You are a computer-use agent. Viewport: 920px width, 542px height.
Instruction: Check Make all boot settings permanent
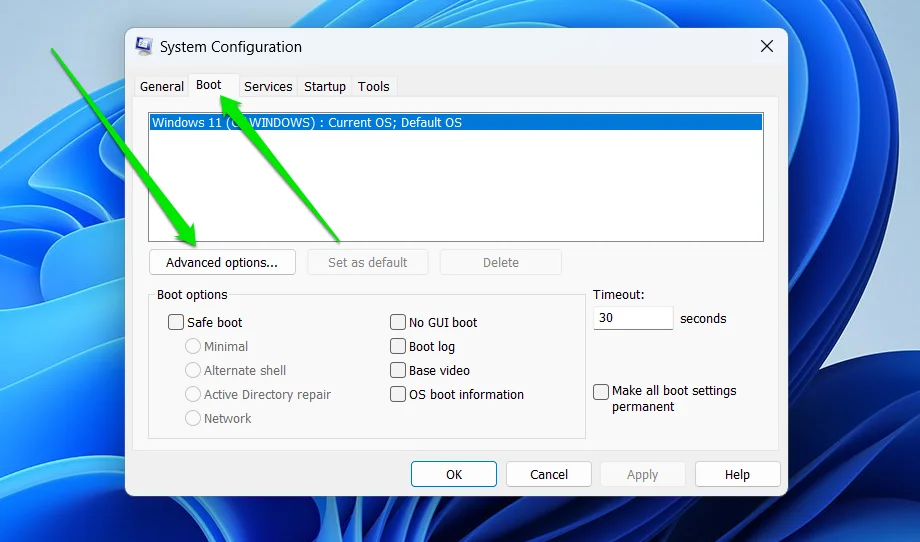click(601, 392)
